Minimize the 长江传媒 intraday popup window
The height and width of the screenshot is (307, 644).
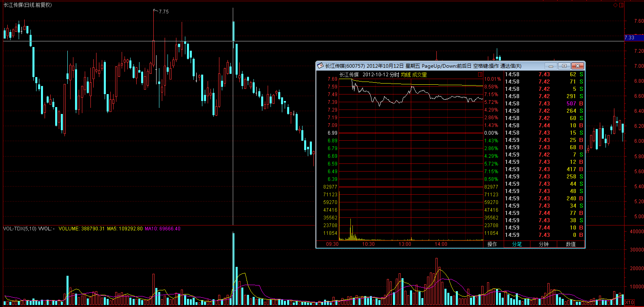point(550,66)
